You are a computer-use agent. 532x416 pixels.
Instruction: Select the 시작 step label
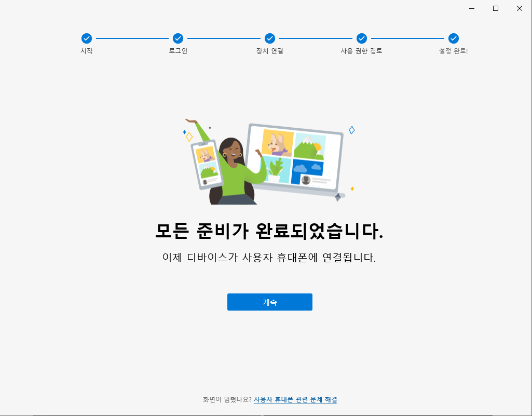coord(87,51)
